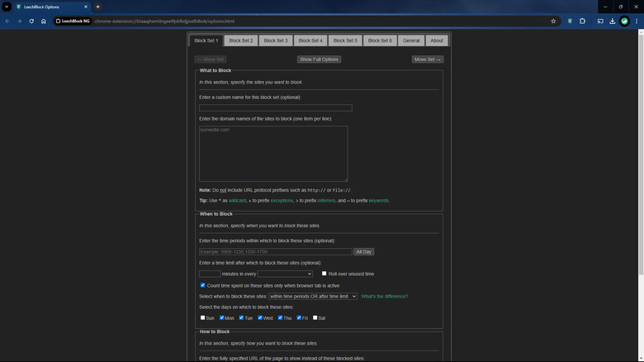This screenshot has width=644, height=362.
Task: Switch to the Block Set 3 tab
Action: coord(276,40)
